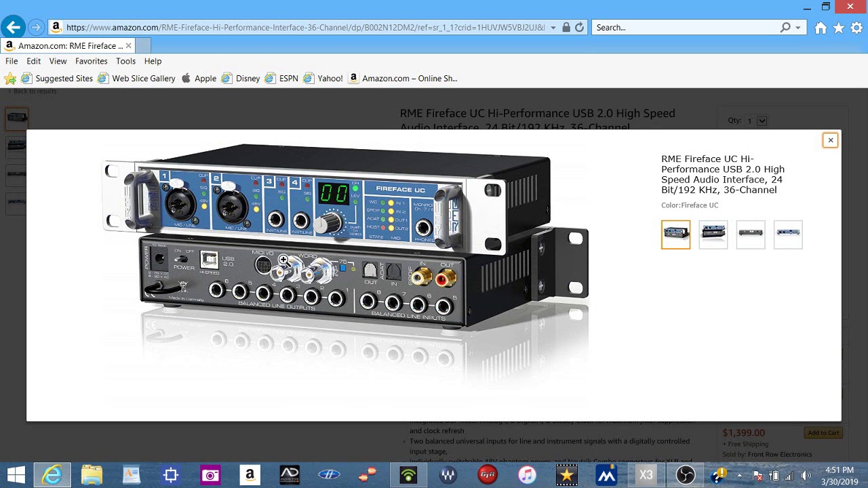Open the iTunes taskbar icon
Image resolution: width=868 pixels, height=488 pixels.
(527, 475)
